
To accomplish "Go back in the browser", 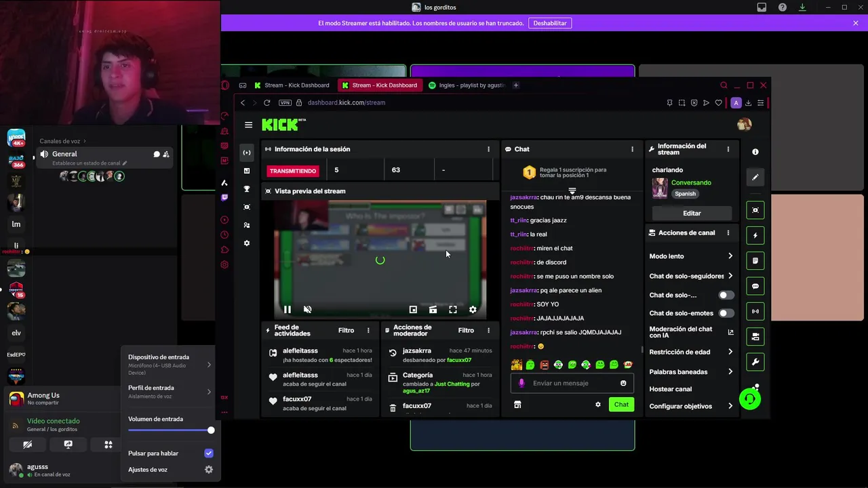I will [243, 102].
